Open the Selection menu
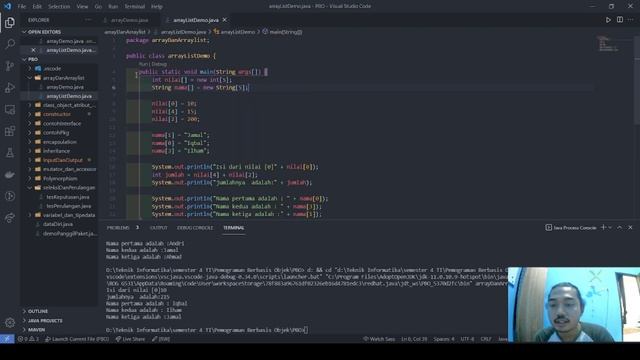This screenshot has height=360, width=640. (x=59, y=6)
